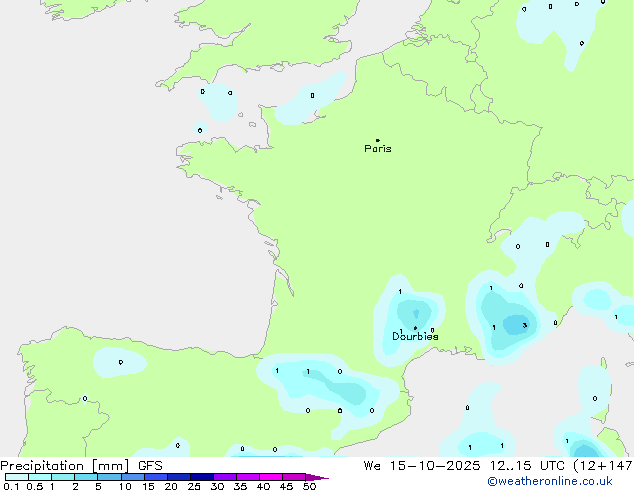Click the '0.5' legend scale label
This screenshot has width=634, height=490.
coord(35,486)
